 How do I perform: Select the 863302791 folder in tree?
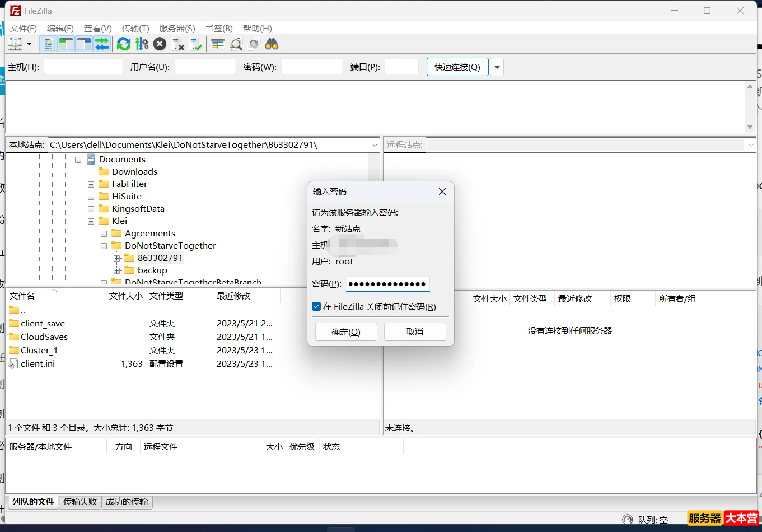point(160,258)
